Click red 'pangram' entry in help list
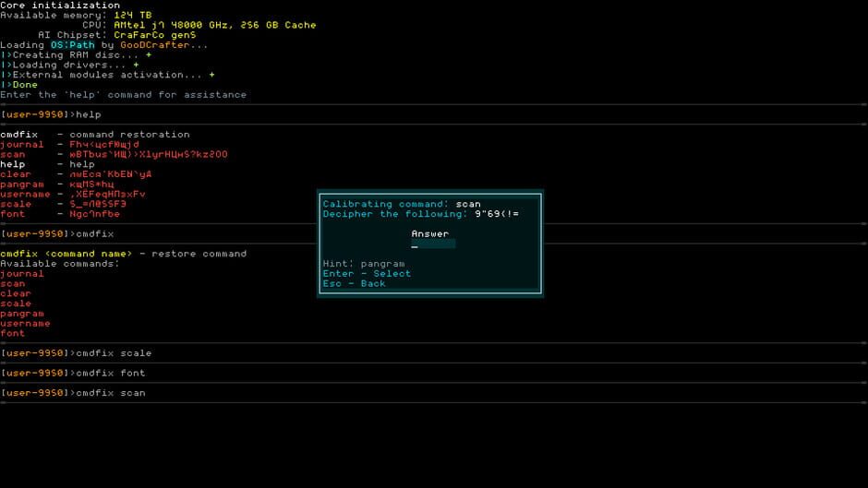The height and width of the screenshot is (488, 868). pos(22,184)
